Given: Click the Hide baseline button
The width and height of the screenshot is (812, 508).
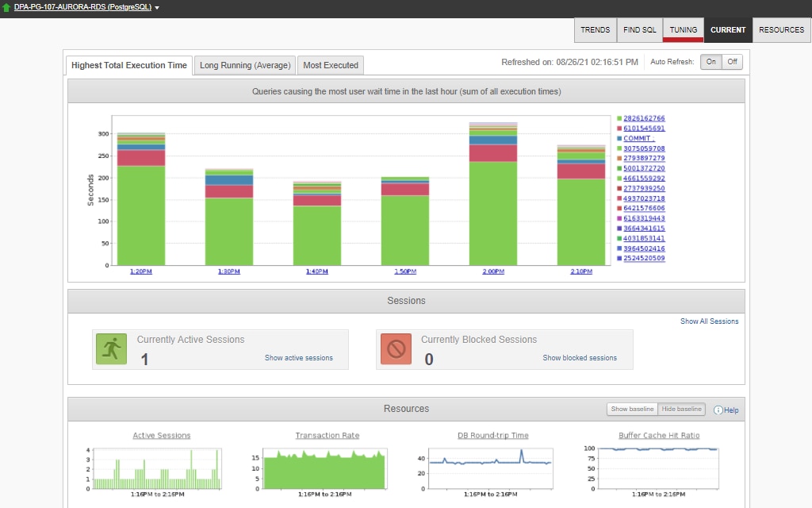Looking at the screenshot, I should pyautogui.click(x=684, y=409).
